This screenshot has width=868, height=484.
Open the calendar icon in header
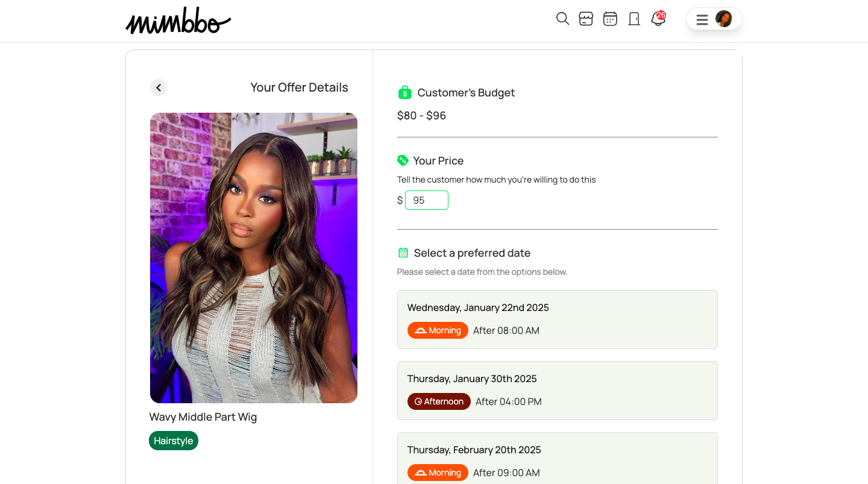(610, 19)
